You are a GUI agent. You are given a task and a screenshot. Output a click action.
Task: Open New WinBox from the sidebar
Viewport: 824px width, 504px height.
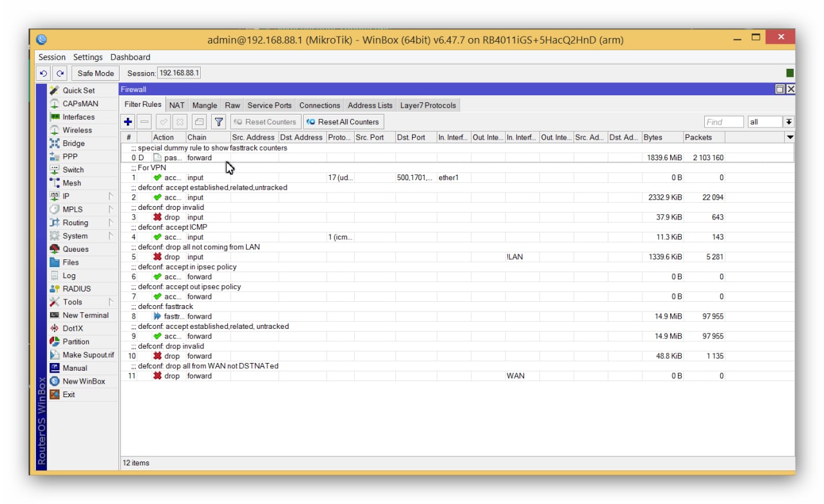tap(84, 381)
